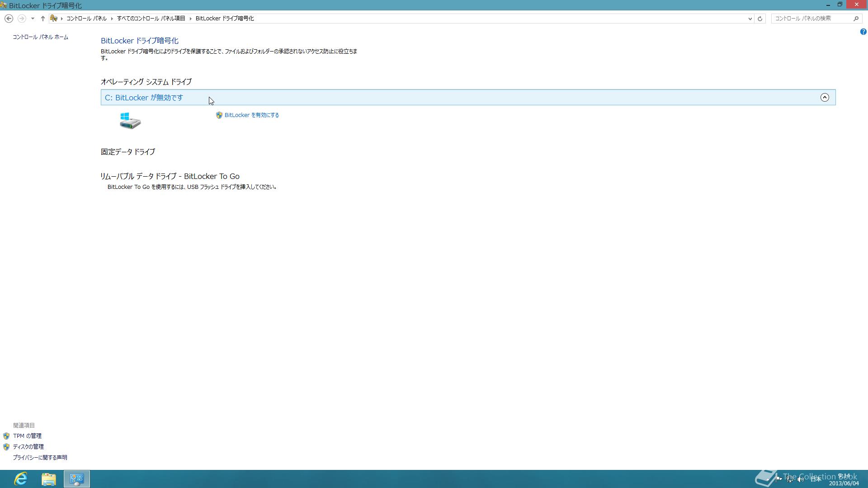Click the shield icon beside TPM の管理
The width and height of the screenshot is (868, 488).
pos(6,436)
